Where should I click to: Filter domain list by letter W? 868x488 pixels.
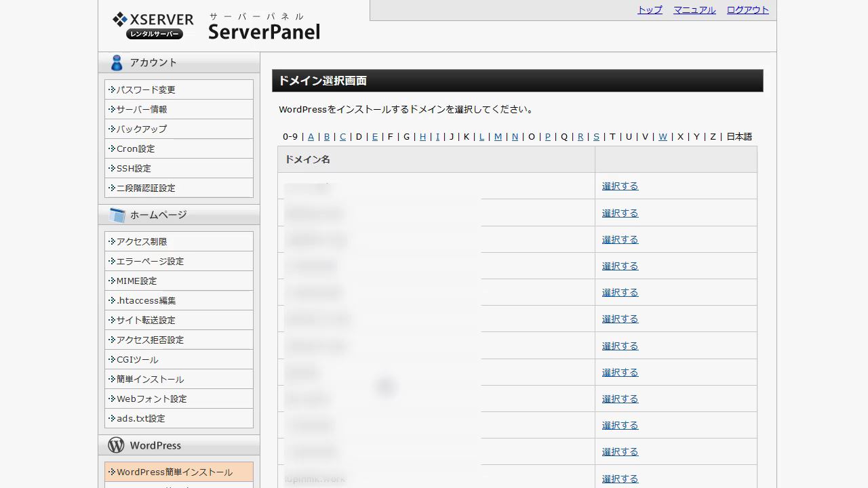663,137
